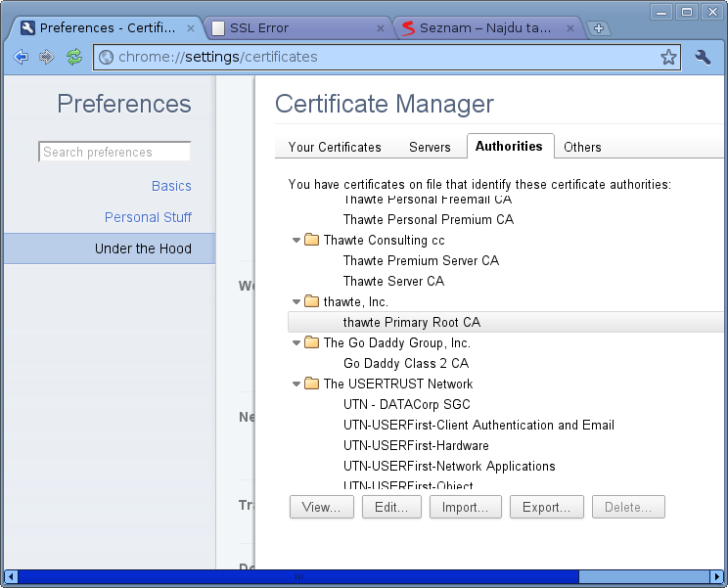The width and height of the screenshot is (728, 588).
Task: Click the View... button
Action: click(x=321, y=507)
